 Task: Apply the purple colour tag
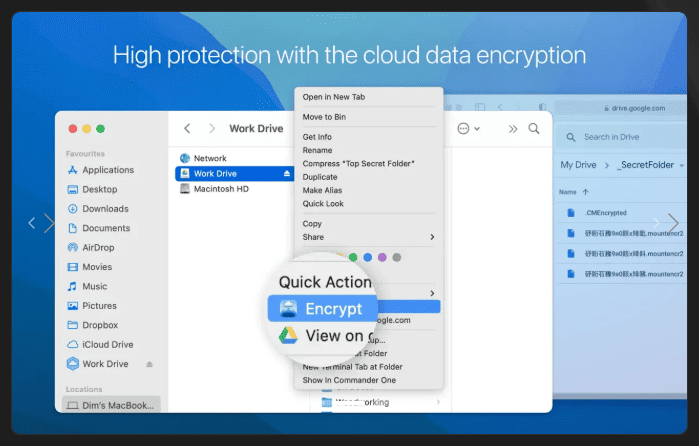pos(382,257)
